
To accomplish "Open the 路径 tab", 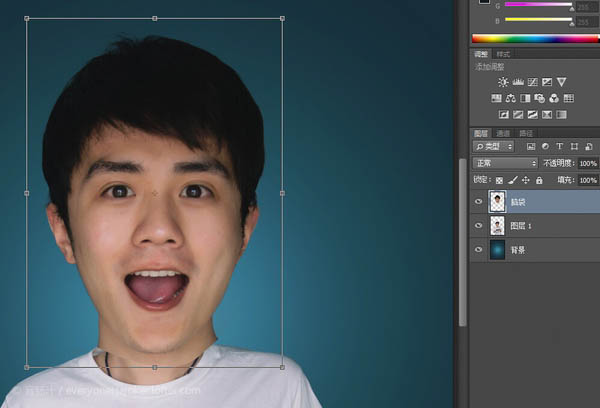I will pyautogui.click(x=525, y=133).
